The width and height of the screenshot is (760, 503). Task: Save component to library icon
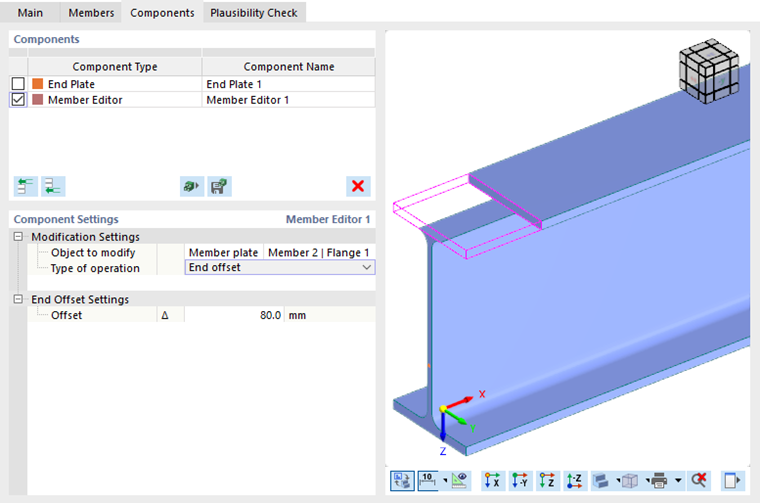220,187
